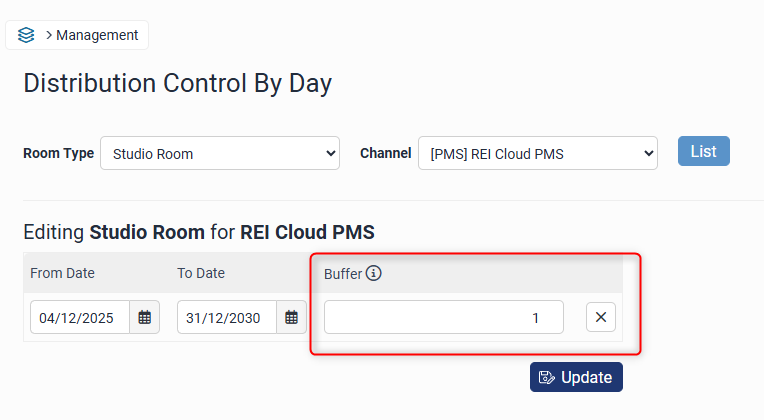
Task: Click the Room Type label
Action: tap(59, 154)
